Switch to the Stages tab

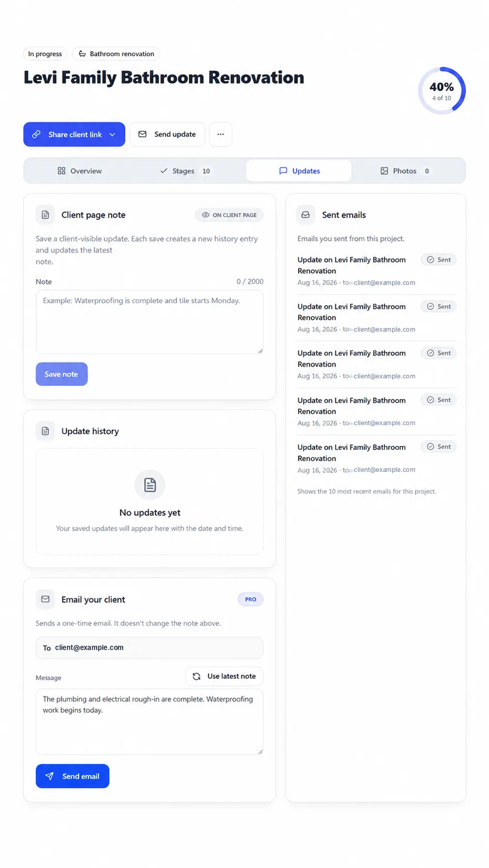tap(185, 171)
